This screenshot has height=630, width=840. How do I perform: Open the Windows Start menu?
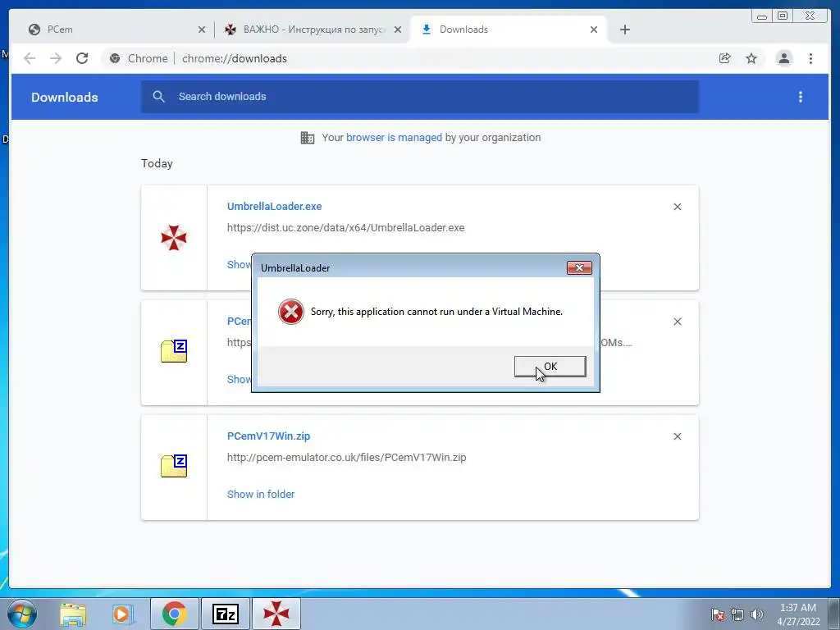tap(22, 614)
